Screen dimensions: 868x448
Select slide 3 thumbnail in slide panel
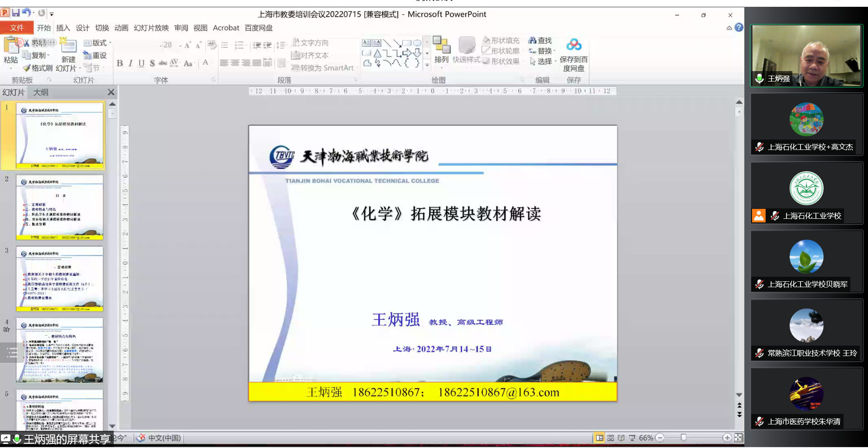60,279
